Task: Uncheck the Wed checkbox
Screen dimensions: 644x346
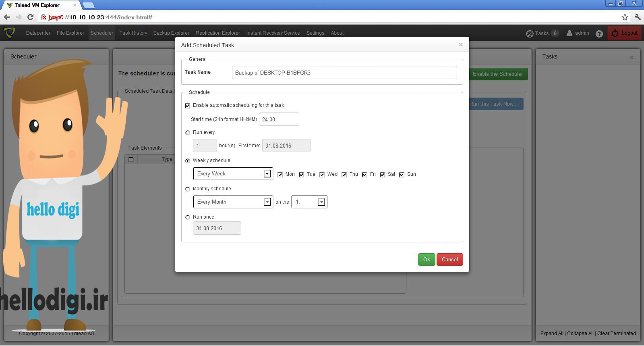Action: tap(322, 175)
